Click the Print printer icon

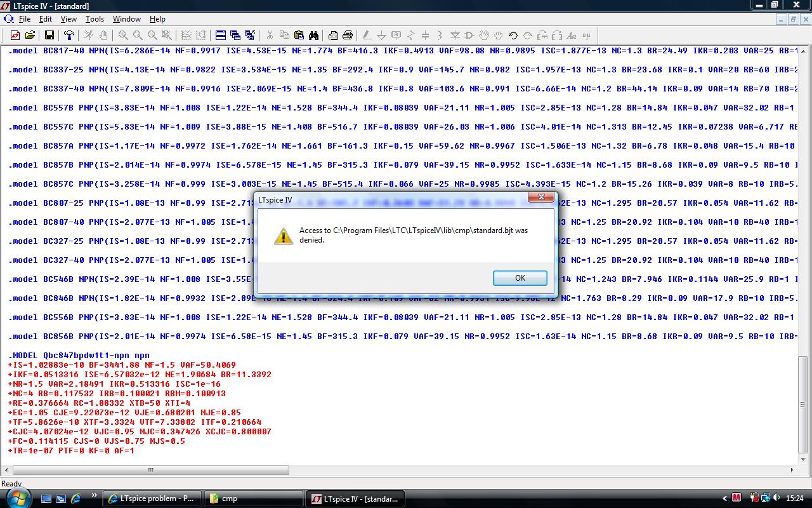click(348, 36)
